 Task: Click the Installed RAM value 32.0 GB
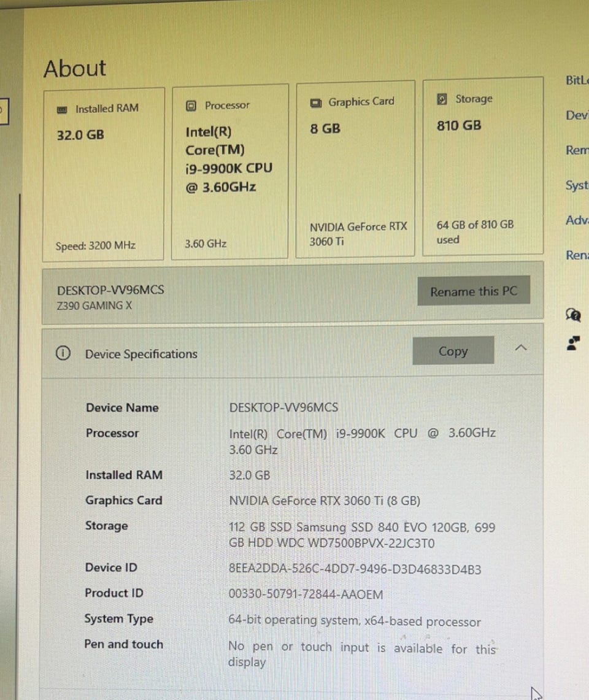coord(249,475)
